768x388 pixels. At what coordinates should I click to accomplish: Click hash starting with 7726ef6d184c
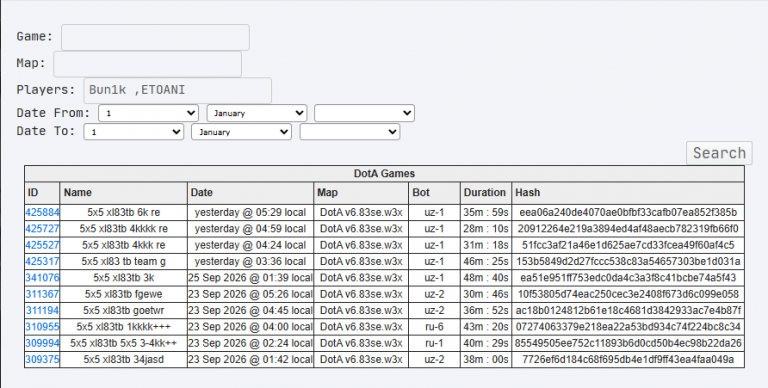coord(628,360)
